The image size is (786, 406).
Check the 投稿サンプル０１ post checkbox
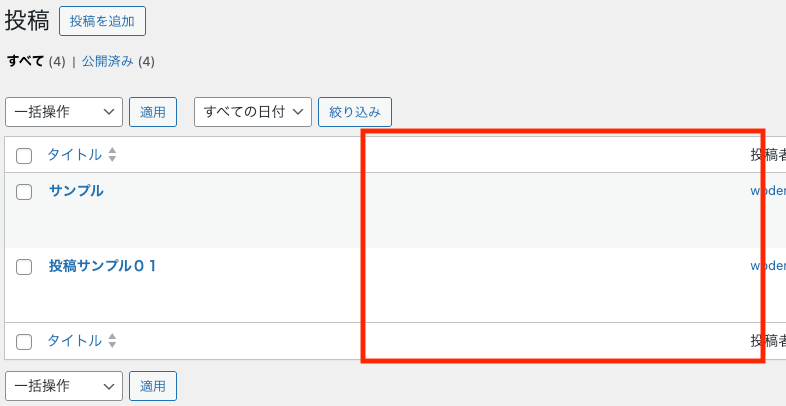24,267
